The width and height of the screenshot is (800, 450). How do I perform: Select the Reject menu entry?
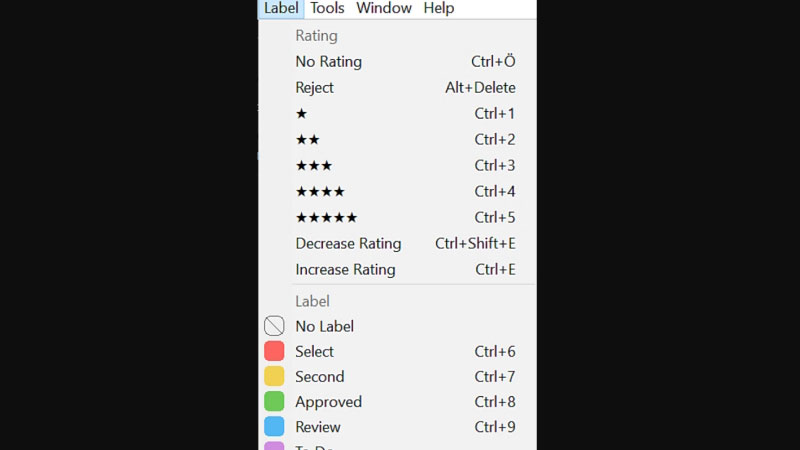[x=315, y=88]
